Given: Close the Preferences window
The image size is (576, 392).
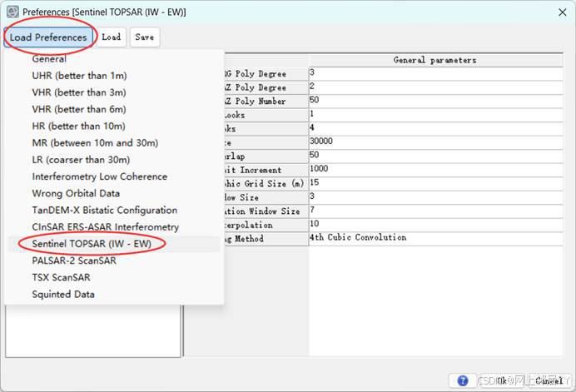Looking at the screenshot, I should [x=562, y=12].
